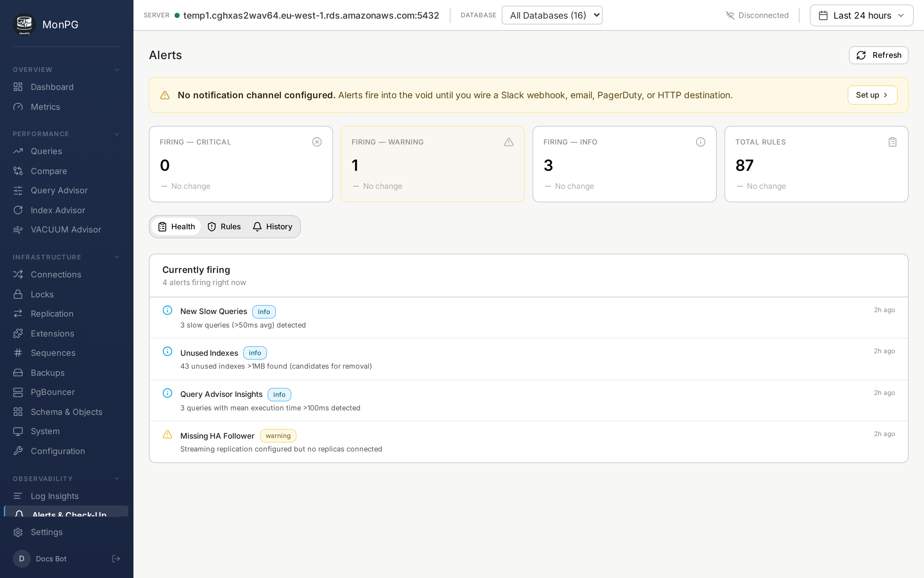The image size is (924, 578).
Task: Select Alerts & Check-Up in the sidebar
Action: click(x=66, y=512)
